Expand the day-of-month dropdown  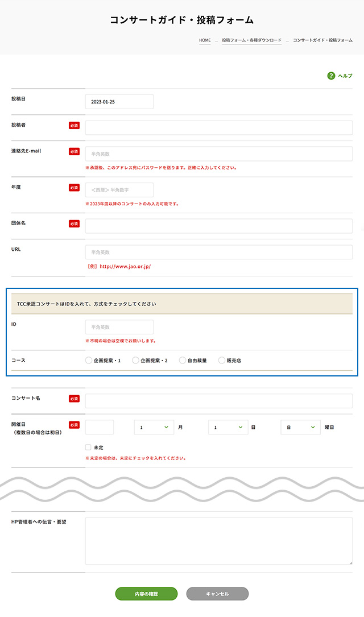(227, 427)
